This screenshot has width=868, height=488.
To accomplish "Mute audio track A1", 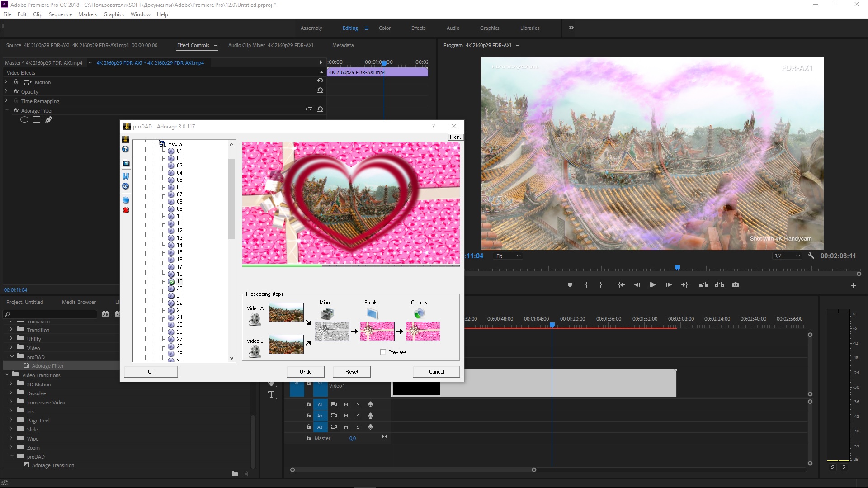I will [x=346, y=405].
